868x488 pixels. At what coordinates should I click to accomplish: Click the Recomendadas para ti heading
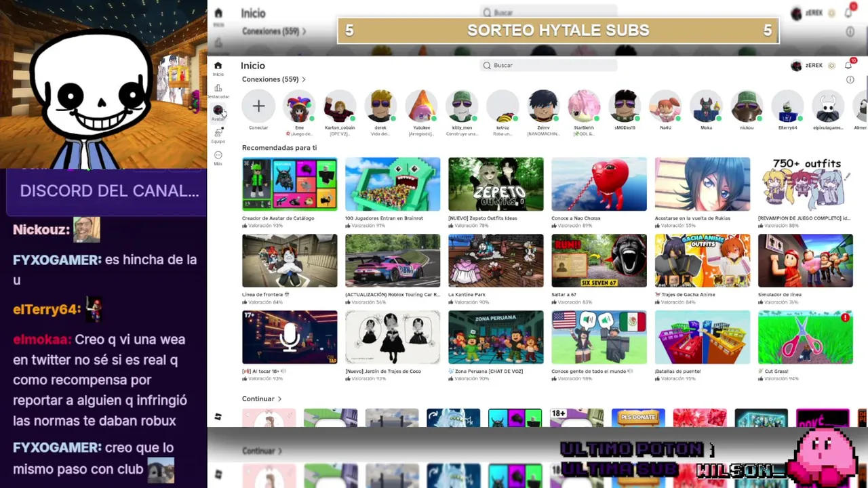(279, 148)
